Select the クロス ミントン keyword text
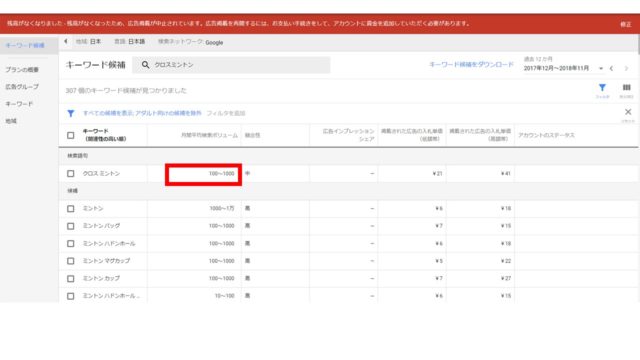The image size is (640, 360). click(x=101, y=173)
